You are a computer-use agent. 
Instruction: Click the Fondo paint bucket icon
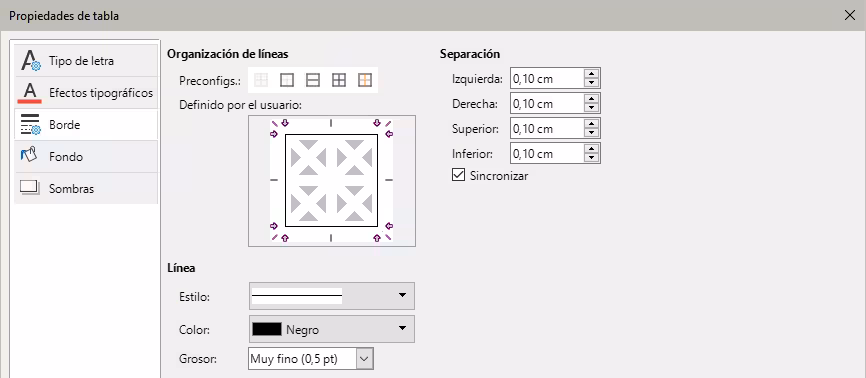[29, 155]
